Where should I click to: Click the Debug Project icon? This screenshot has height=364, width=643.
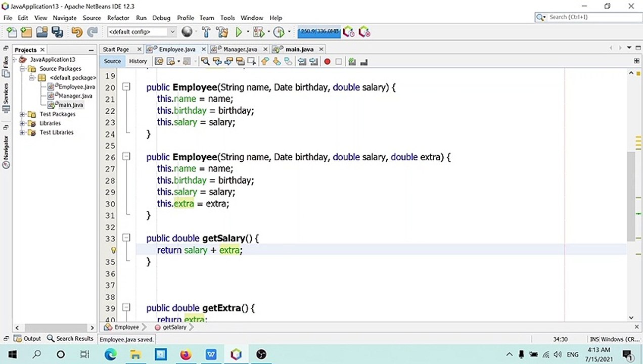[x=259, y=32]
